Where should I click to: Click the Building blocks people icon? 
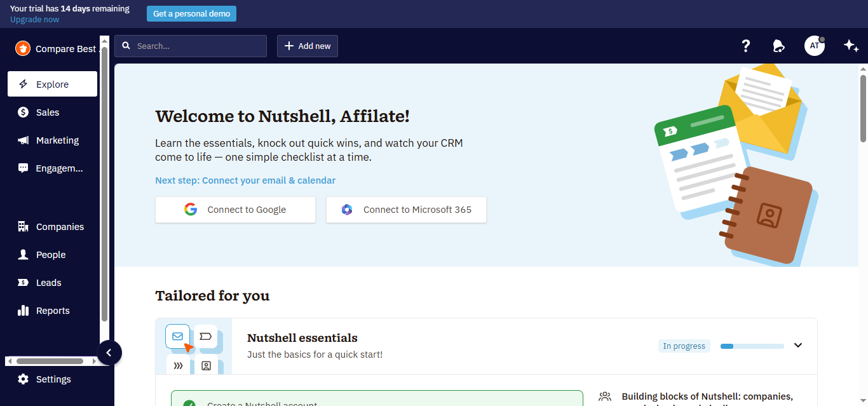click(x=605, y=396)
